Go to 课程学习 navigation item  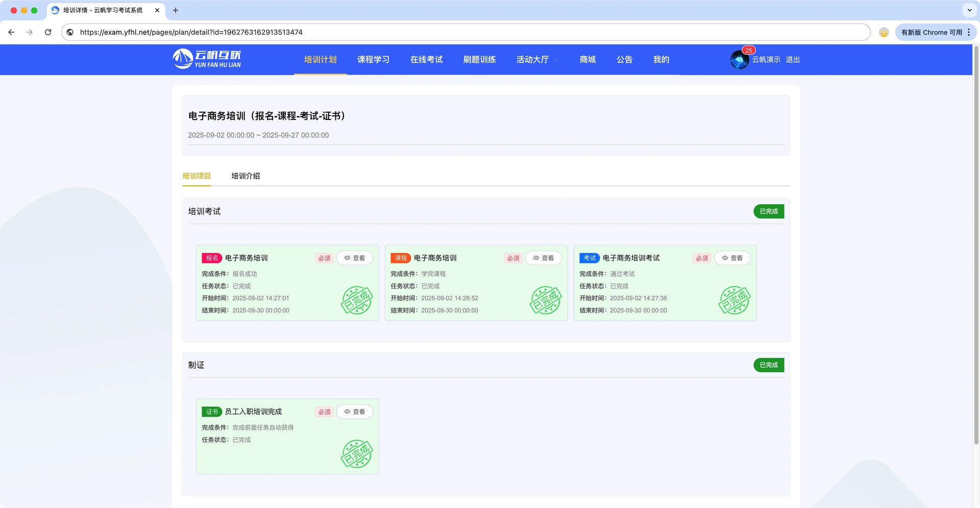[373, 60]
